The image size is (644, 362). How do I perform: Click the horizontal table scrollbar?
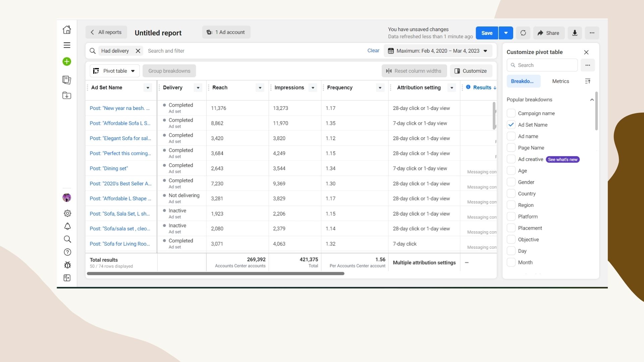pos(215,274)
